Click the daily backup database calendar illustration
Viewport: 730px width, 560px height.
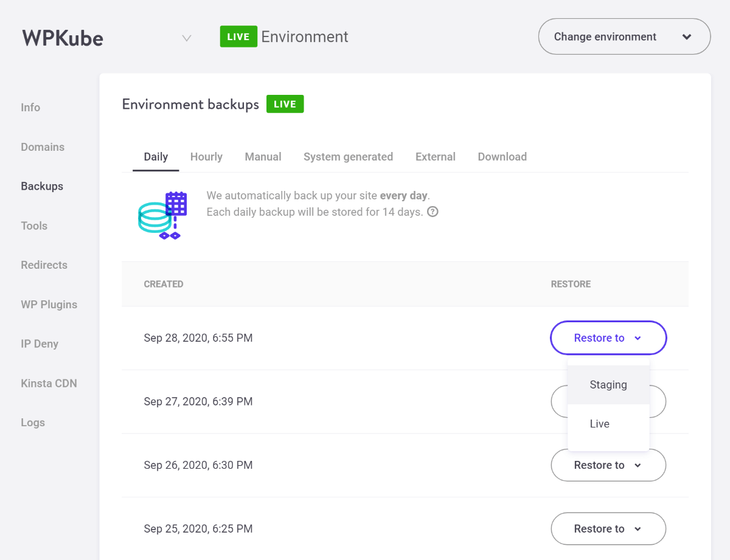coord(162,215)
